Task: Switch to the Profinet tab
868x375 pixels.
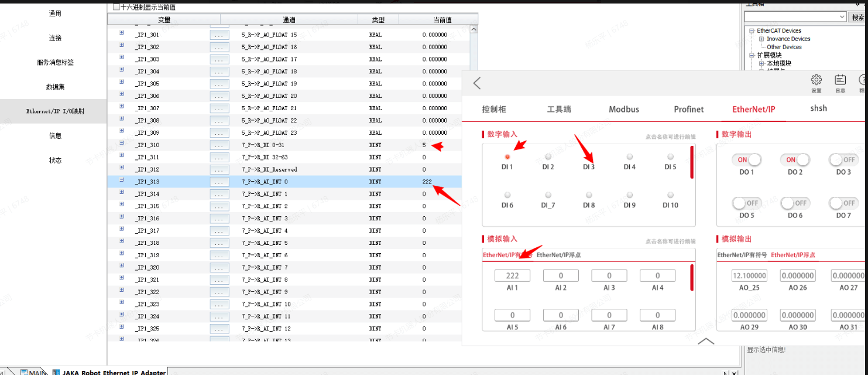Action: pos(688,110)
